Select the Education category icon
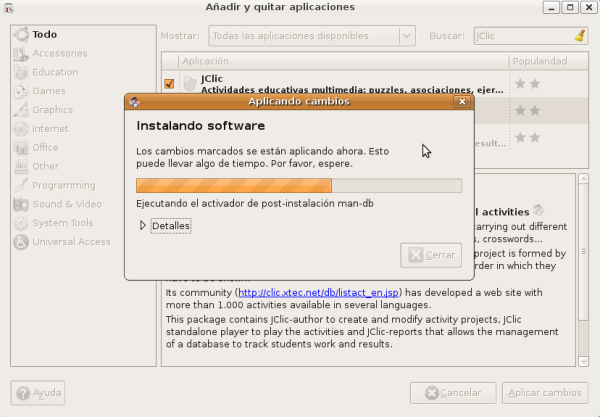 tap(20, 72)
